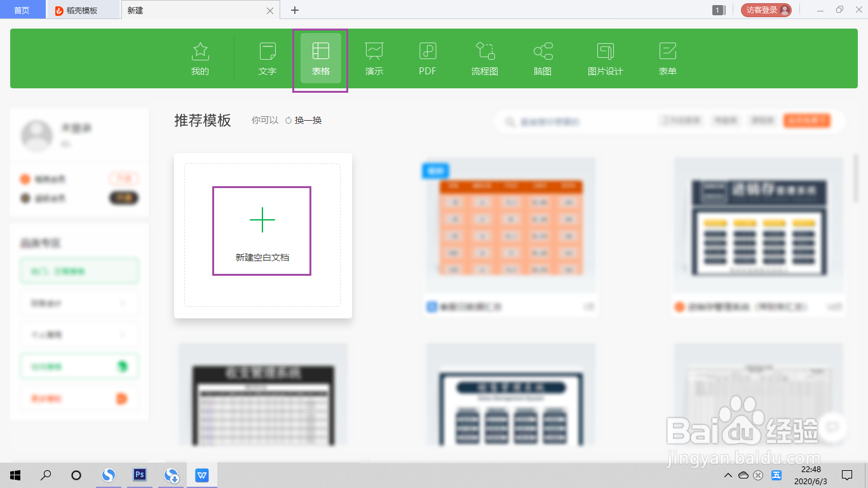Select the 表格 spreadsheet type
Screen dimensions: 868x488
321,59
